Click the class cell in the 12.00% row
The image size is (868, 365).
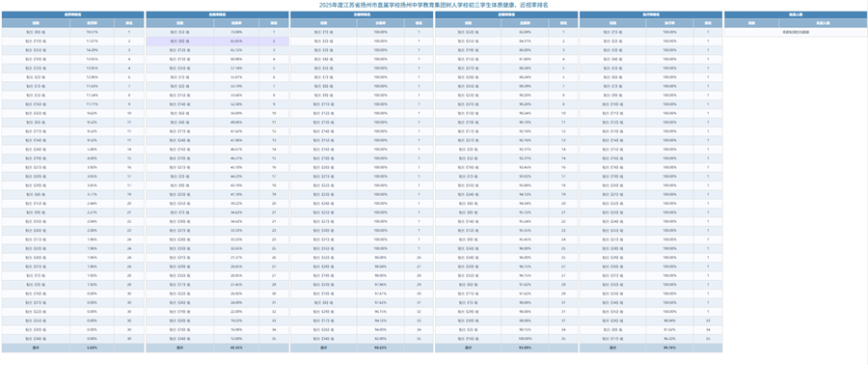tap(180, 338)
